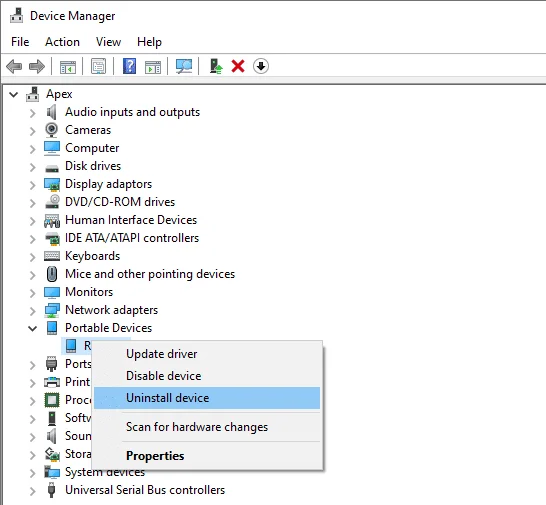This screenshot has height=505, width=546.
Task: Click Scan for hardware changes monitor icon
Action: 184,66
